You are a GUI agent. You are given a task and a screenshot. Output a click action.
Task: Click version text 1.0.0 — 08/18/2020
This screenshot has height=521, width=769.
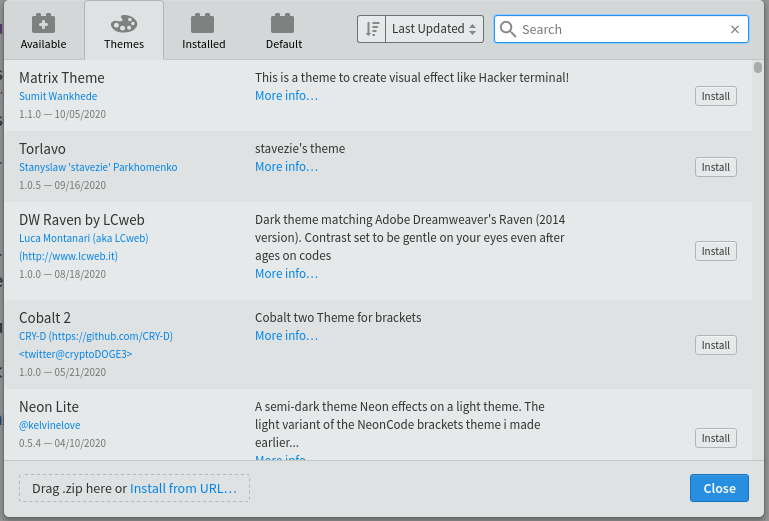62,274
